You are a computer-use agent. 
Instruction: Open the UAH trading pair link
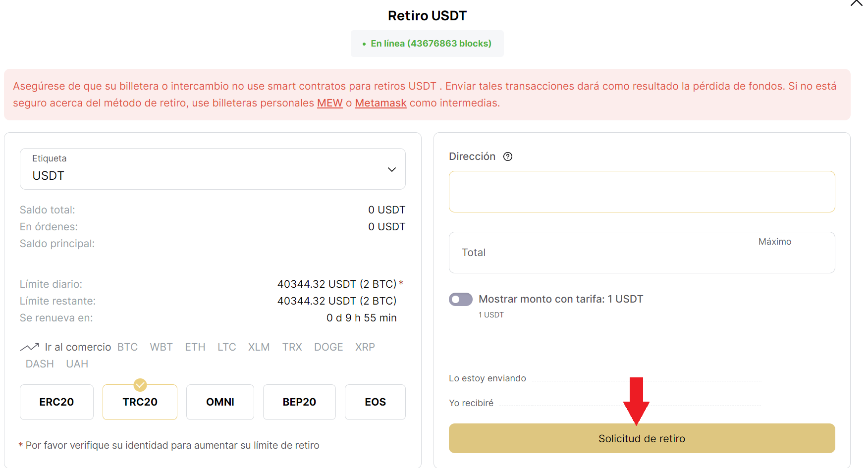coord(77,364)
